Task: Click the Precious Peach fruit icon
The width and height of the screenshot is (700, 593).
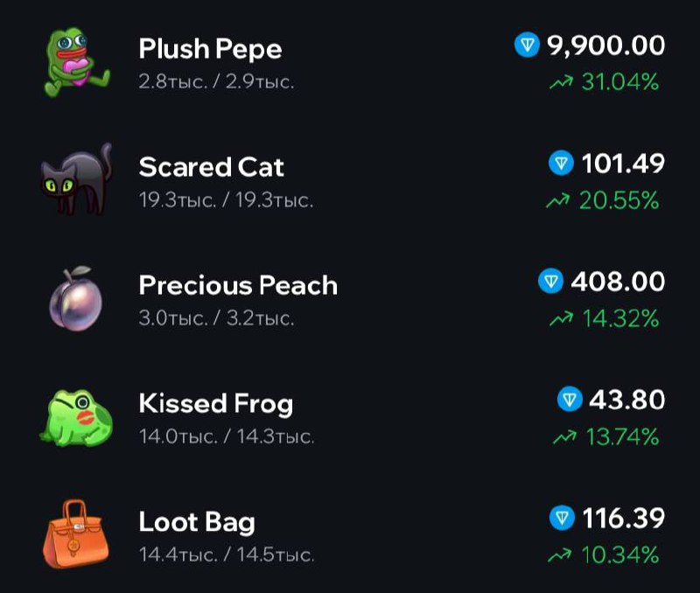Action: pos(76,297)
